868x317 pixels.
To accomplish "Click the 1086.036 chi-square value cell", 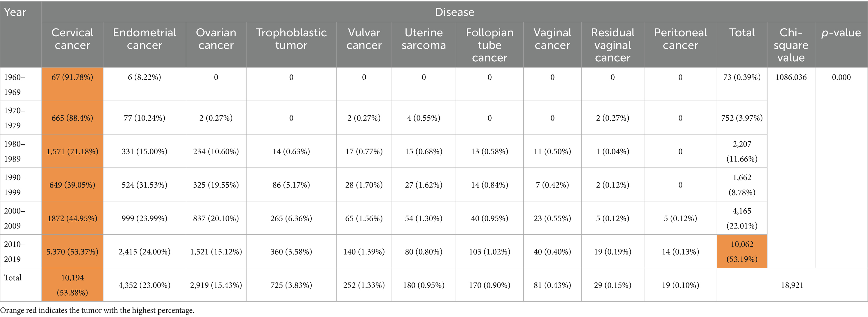I will coord(791,77).
